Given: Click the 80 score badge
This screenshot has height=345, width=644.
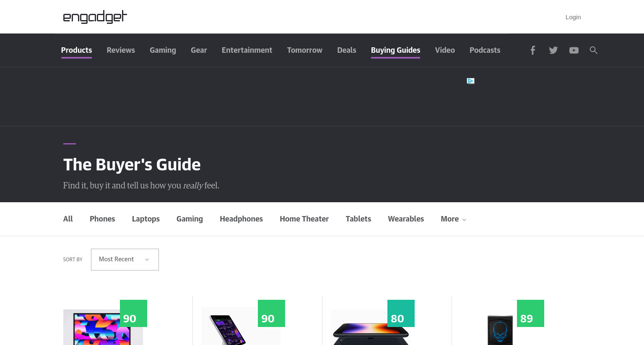Looking at the screenshot, I should coord(401,314).
